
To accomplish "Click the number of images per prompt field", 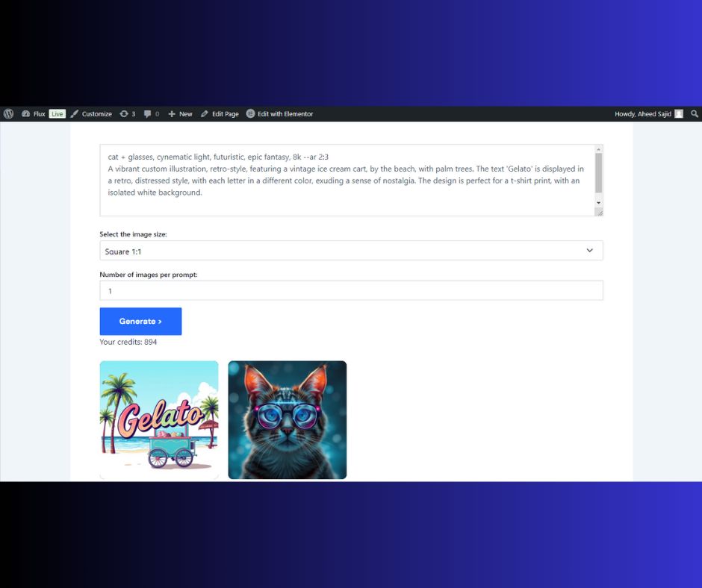I will (352, 290).
